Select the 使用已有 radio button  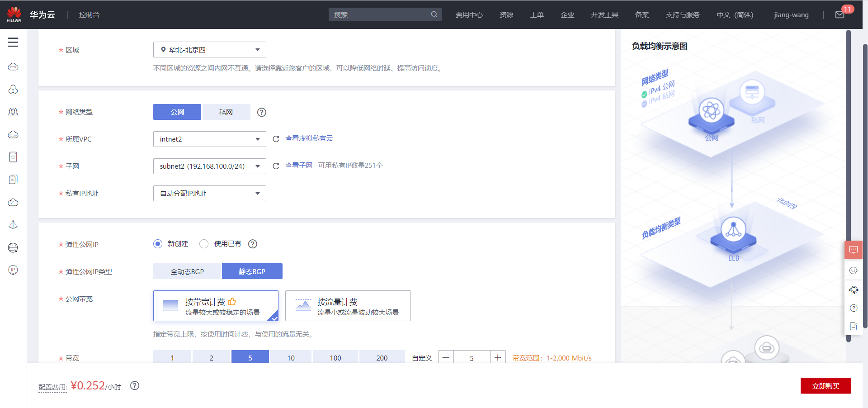[x=203, y=244]
